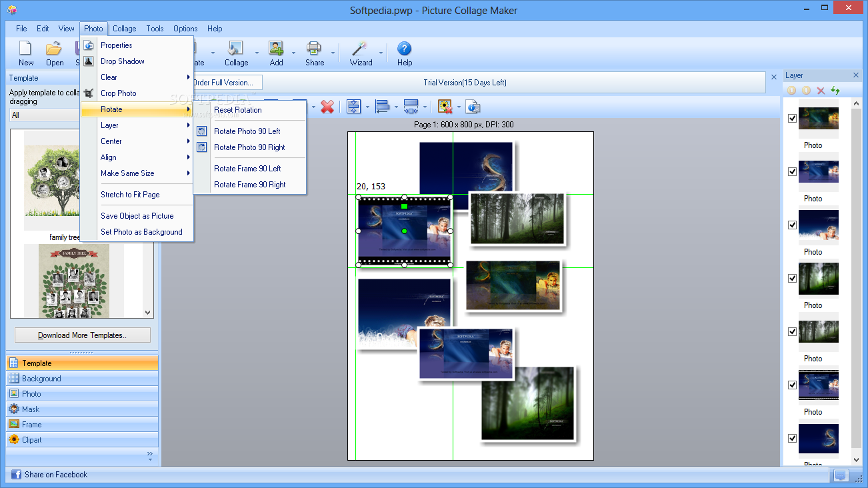The height and width of the screenshot is (488, 868).
Task: Open the dropdown arrow beside the same size icon
Action: 425,107
